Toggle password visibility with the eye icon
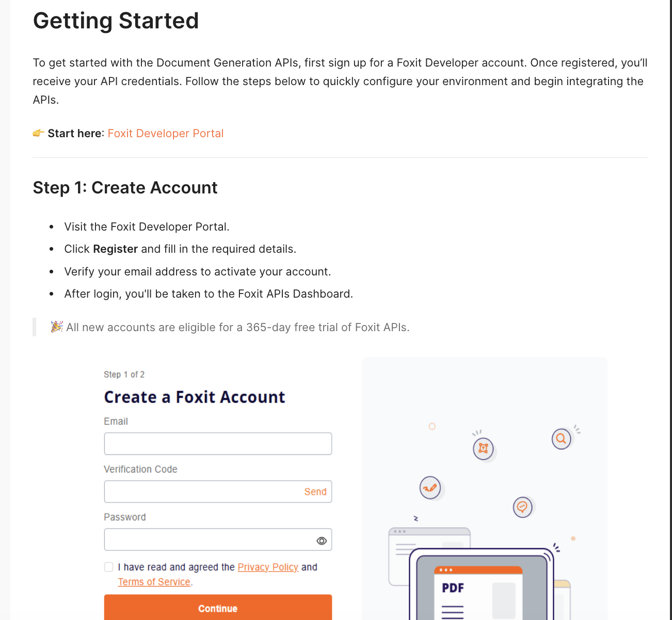Image resolution: width=672 pixels, height=620 pixels. pyautogui.click(x=322, y=541)
